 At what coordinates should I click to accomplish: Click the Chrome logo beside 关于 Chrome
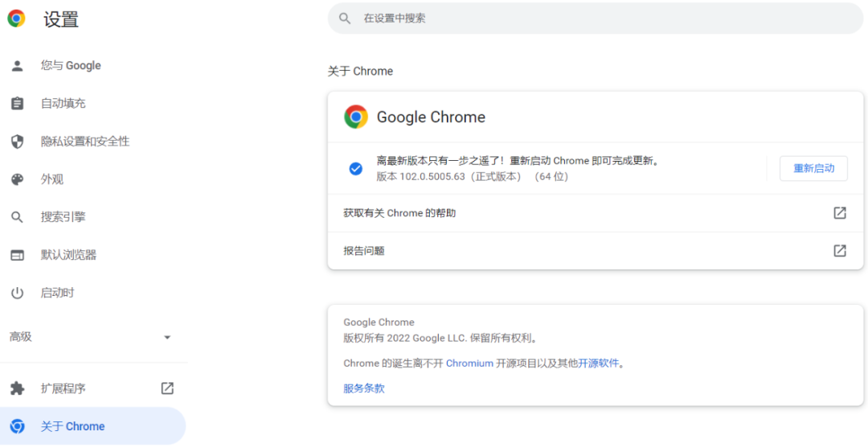(17, 426)
